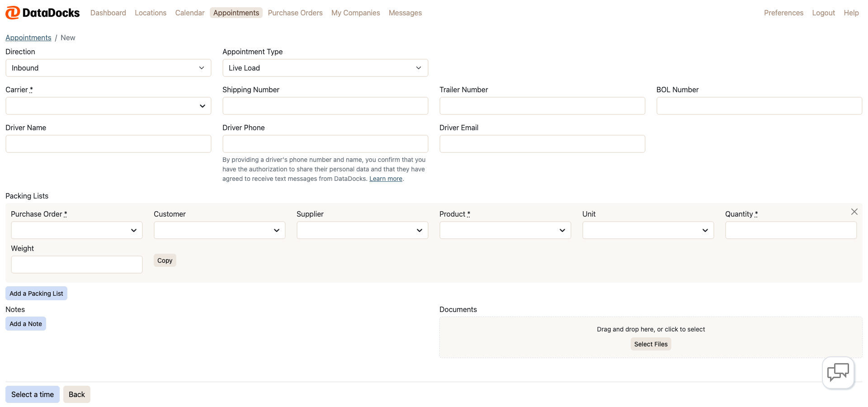Click the Driver Name input
Screen dimensions: 868x407
108,144
